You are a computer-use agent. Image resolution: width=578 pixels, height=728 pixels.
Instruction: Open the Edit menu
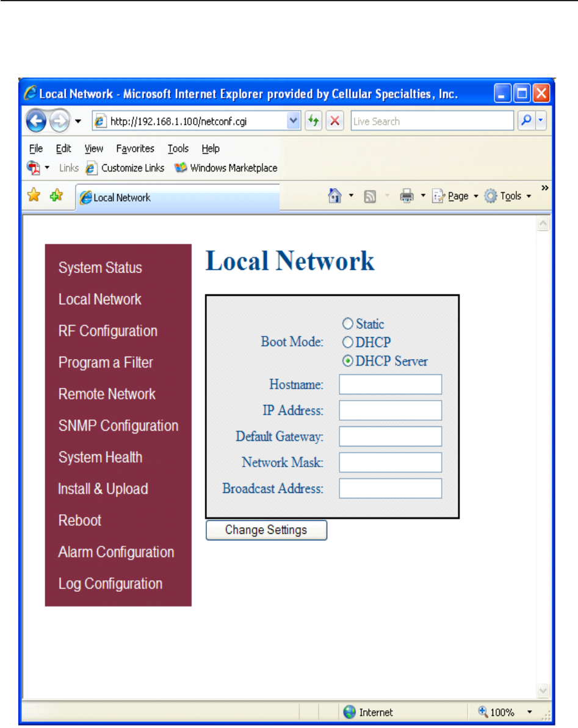pyautogui.click(x=63, y=148)
